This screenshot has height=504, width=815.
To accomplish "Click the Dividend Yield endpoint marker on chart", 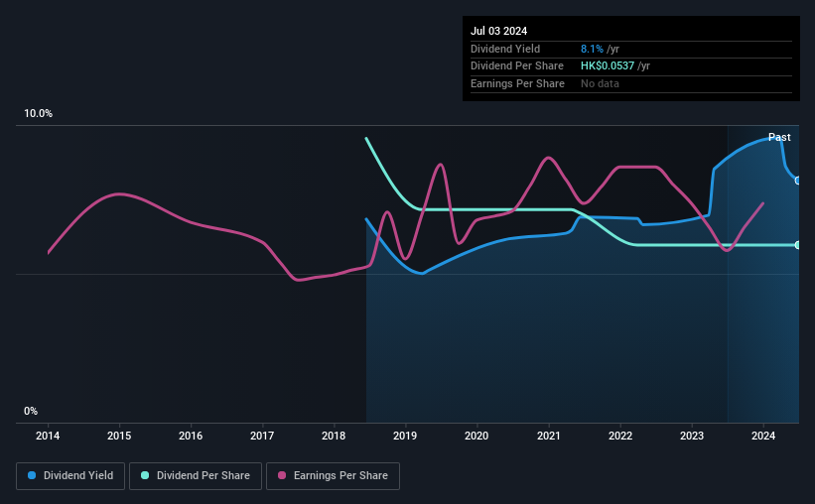I will point(798,181).
